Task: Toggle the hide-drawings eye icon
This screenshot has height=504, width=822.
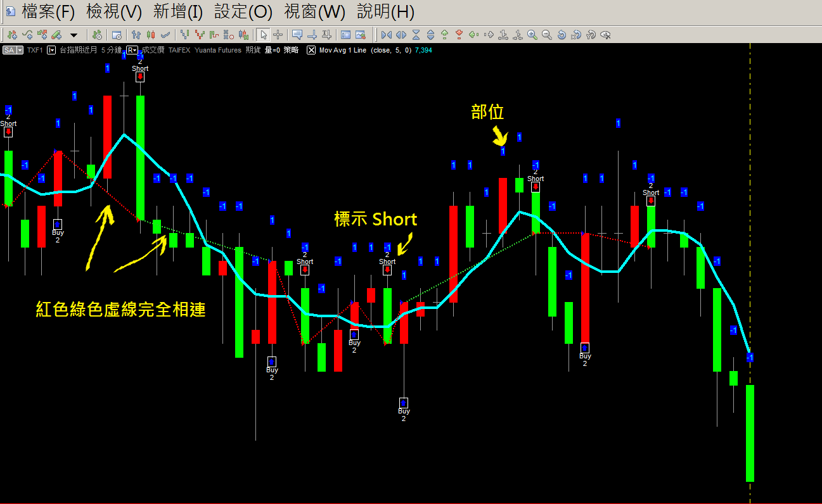Action: [605, 35]
